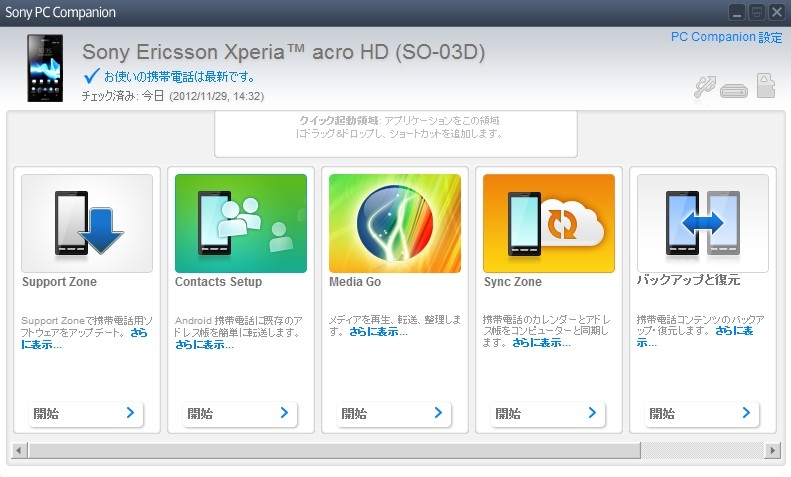Open the PC Companion 設定 link
791x477 pixels.
click(726, 37)
